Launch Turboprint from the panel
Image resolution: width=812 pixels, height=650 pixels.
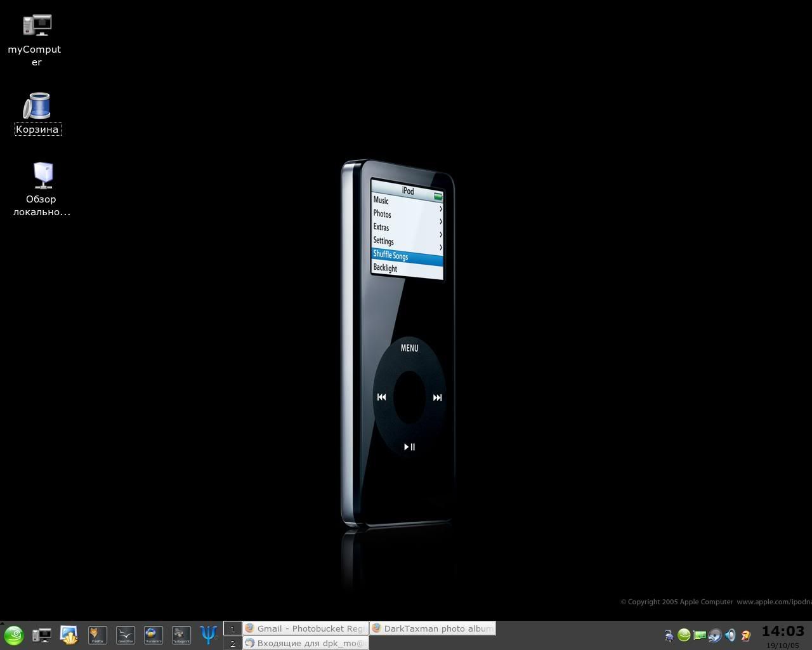[x=181, y=635]
